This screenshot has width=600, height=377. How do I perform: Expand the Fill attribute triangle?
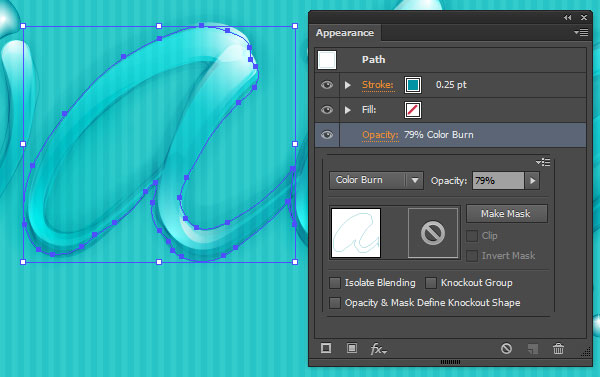click(x=347, y=110)
